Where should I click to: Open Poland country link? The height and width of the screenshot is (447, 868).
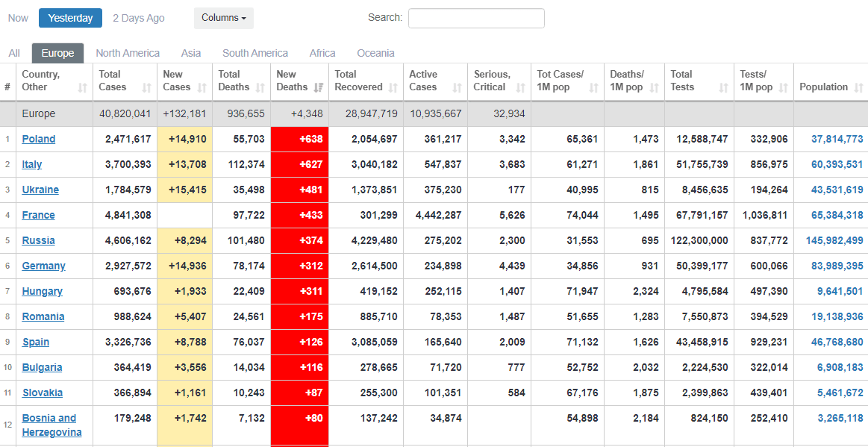pyautogui.click(x=39, y=139)
